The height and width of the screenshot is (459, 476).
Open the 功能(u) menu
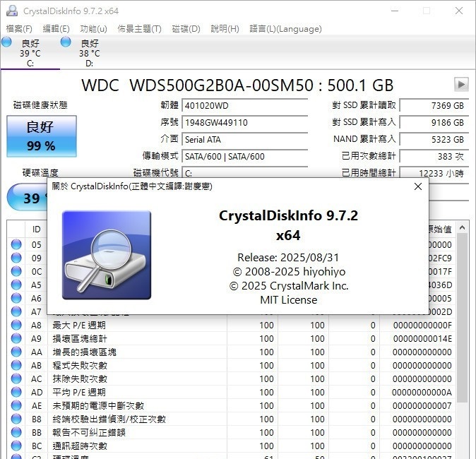point(93,29)
